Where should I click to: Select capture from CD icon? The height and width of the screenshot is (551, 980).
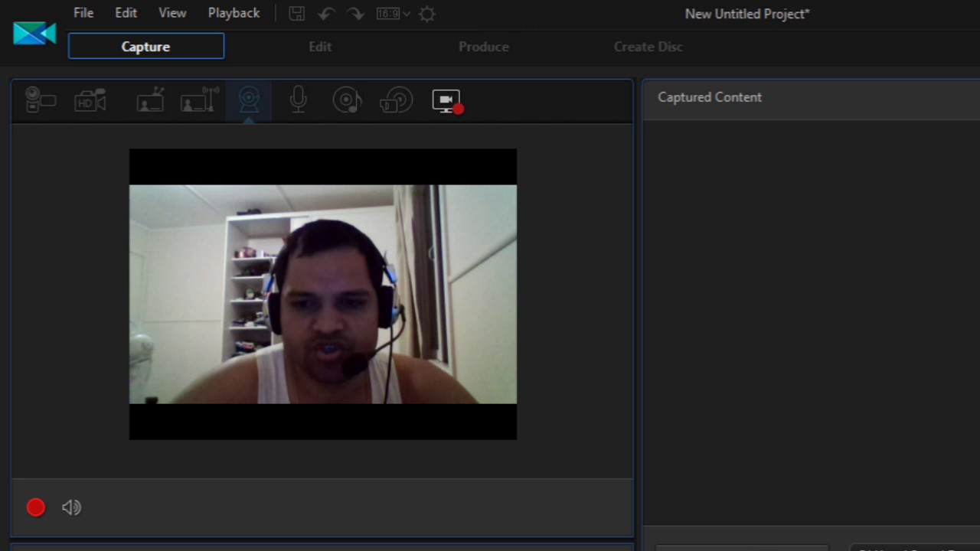(347, 100)
